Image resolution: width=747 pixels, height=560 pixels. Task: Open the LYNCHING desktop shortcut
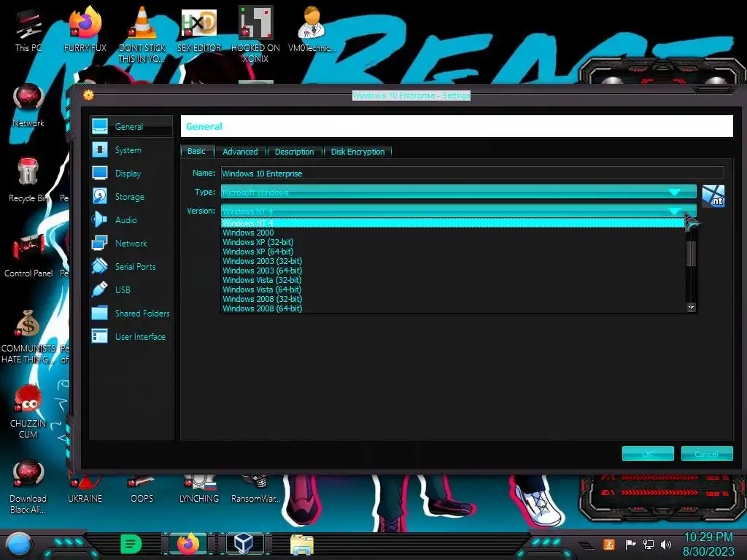[x=199, y=489]
